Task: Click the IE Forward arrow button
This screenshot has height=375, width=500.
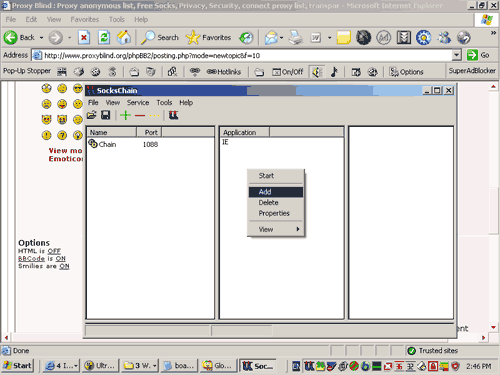Action: coord(55,37)
